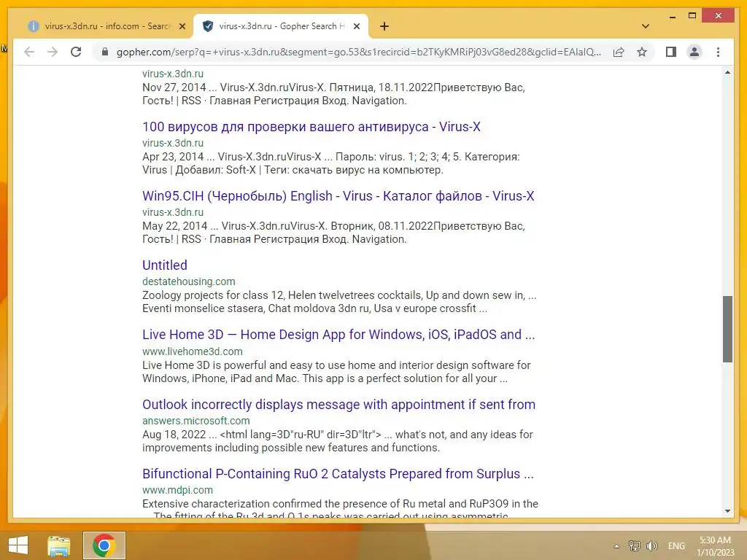
Task: Click the ENG language indicator
Action: [676, 546]
